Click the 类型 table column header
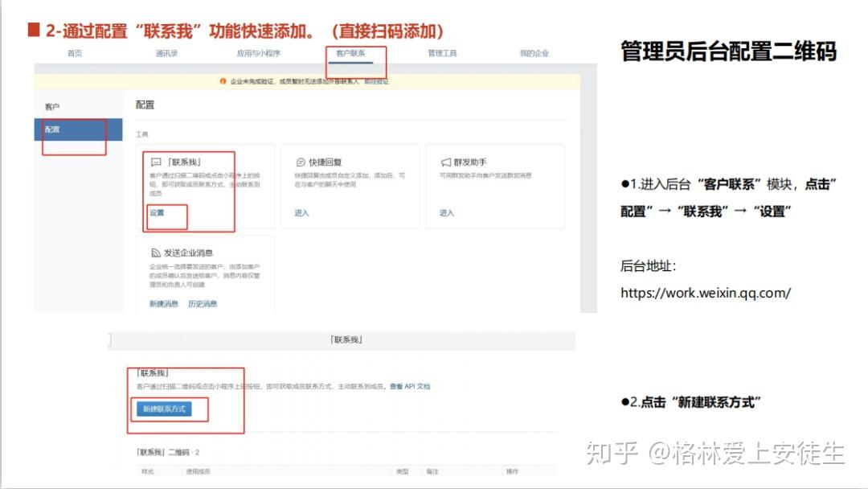This screenshot has height=489, width=868. coord(403,472)
